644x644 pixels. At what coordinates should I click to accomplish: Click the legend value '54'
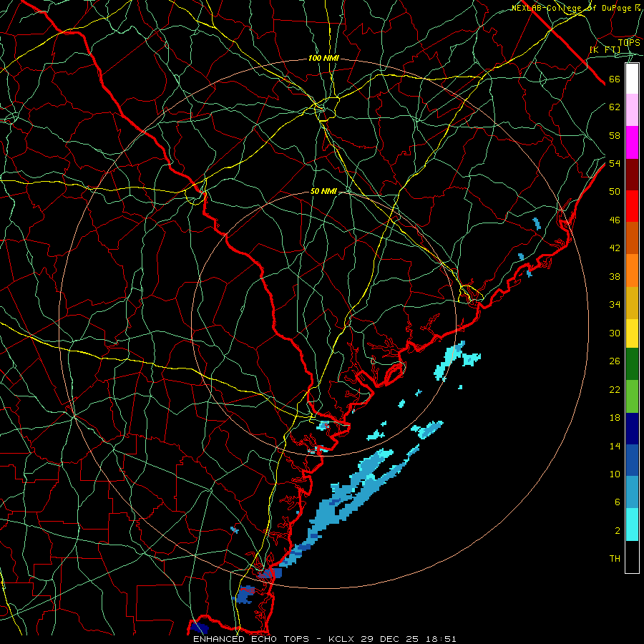click(615, 163)
